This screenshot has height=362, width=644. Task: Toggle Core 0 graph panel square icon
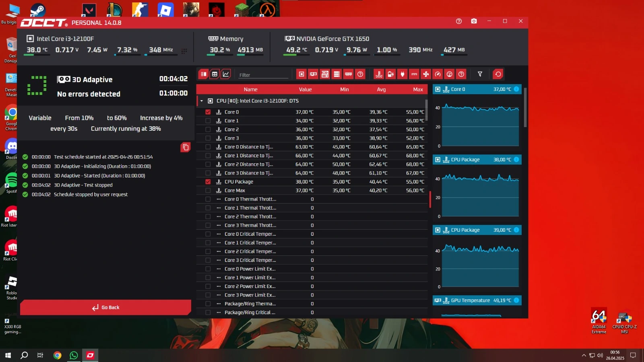(438, 89)
